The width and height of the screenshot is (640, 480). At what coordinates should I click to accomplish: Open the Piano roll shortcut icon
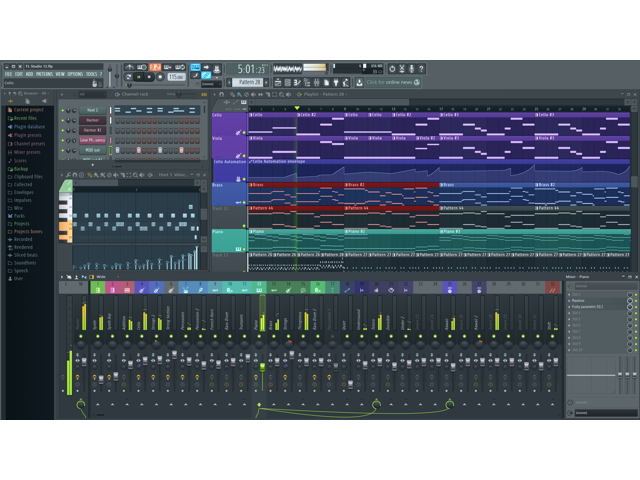click(297, 83)
